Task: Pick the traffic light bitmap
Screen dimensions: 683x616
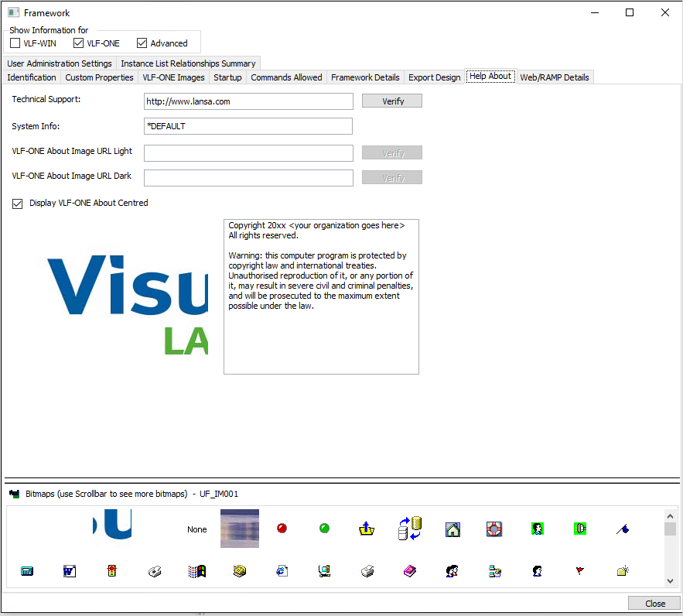Action: pos(112,570)
